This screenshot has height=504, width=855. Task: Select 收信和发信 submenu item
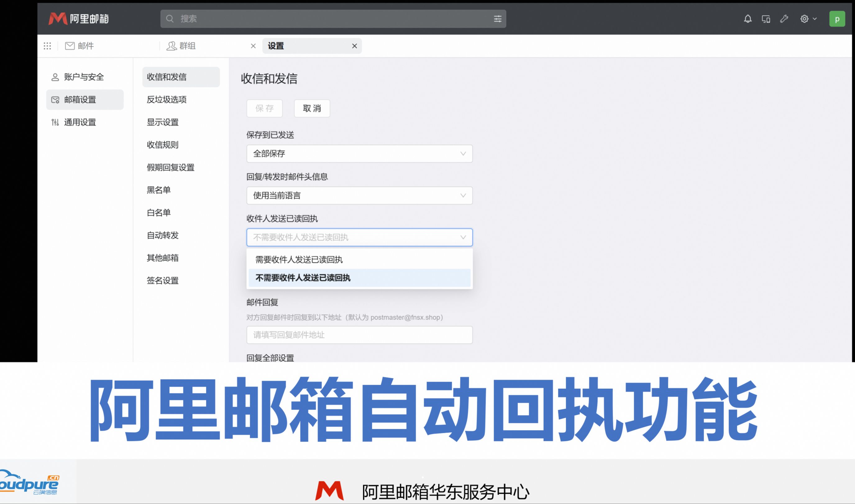pyautogui.click(x=181, y=77)
